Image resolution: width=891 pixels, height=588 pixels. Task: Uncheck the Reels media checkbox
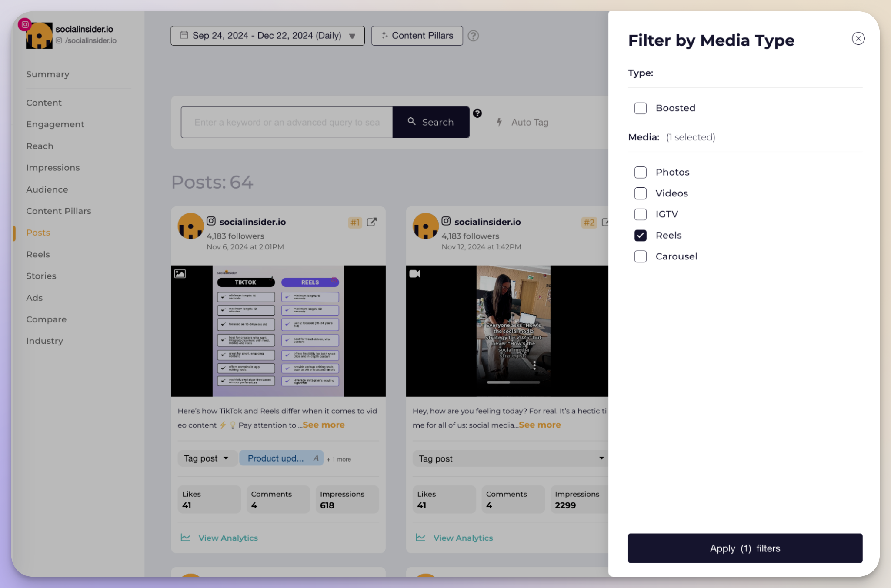coord(640,236)
